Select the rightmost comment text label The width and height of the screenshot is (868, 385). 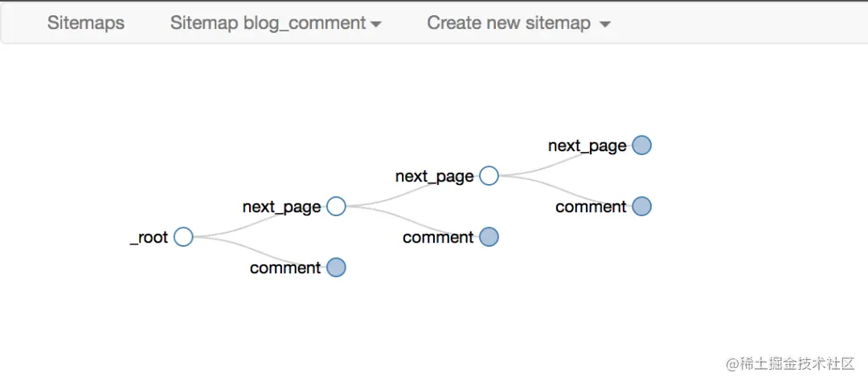tap(591, 207)
